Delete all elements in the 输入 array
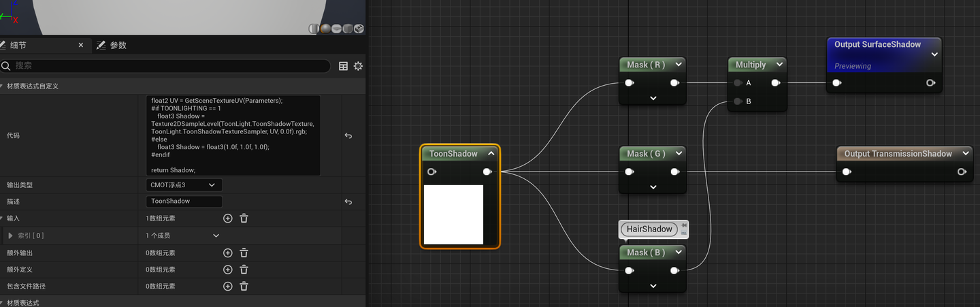980x307 pixels. click(x=244, y=219)
